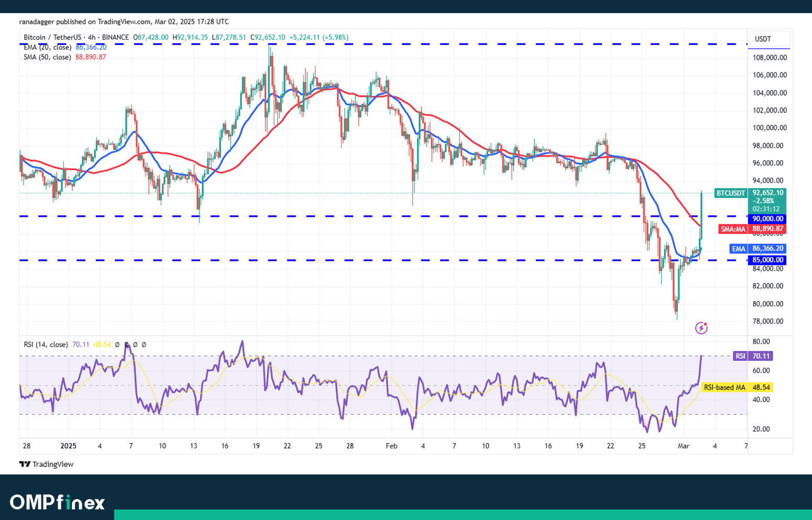Open the Bitcoin / TetherUS symbol title

tap(52, 37)
